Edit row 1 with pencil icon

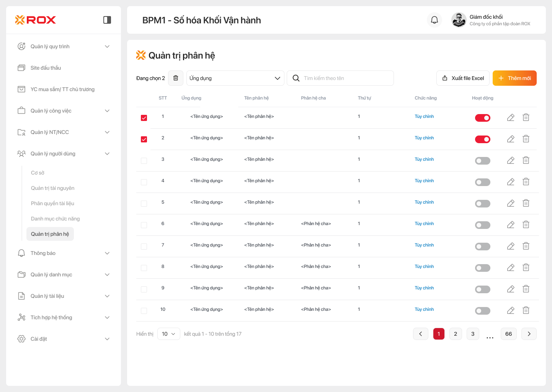point(511,118)
